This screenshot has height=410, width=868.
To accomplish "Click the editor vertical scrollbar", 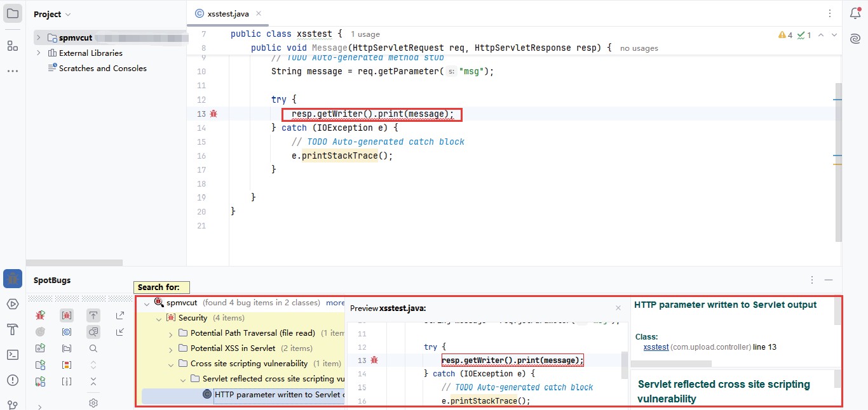I will [x=839, y=162].
